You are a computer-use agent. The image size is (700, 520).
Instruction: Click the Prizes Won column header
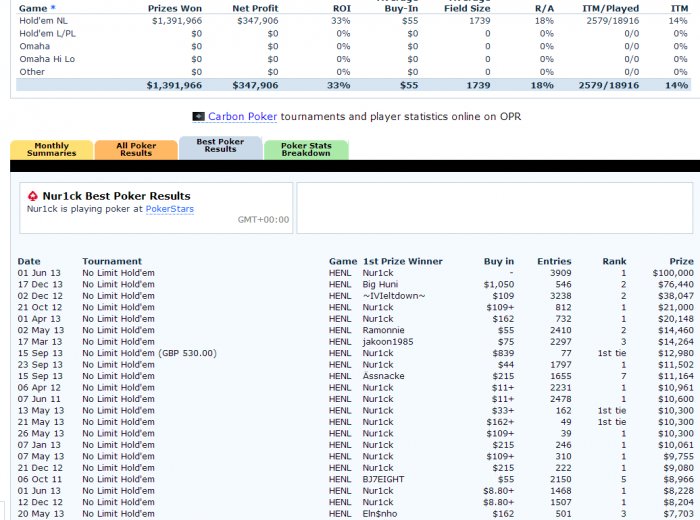click(x=175, y=8)
